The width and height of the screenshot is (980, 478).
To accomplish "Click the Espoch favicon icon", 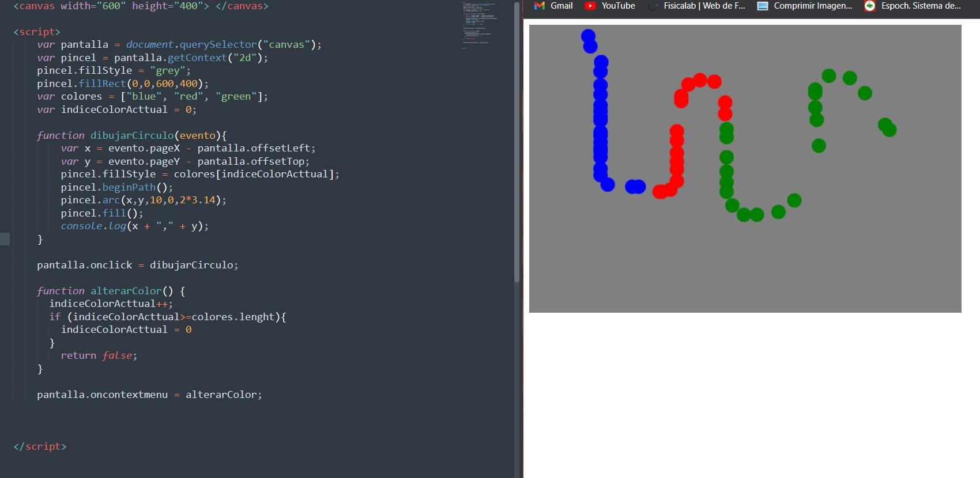I will pos(870,6).
